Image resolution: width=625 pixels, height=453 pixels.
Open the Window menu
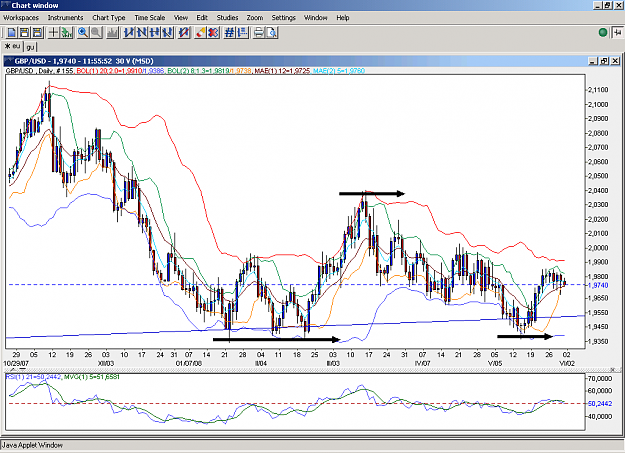tap(315, 18)
